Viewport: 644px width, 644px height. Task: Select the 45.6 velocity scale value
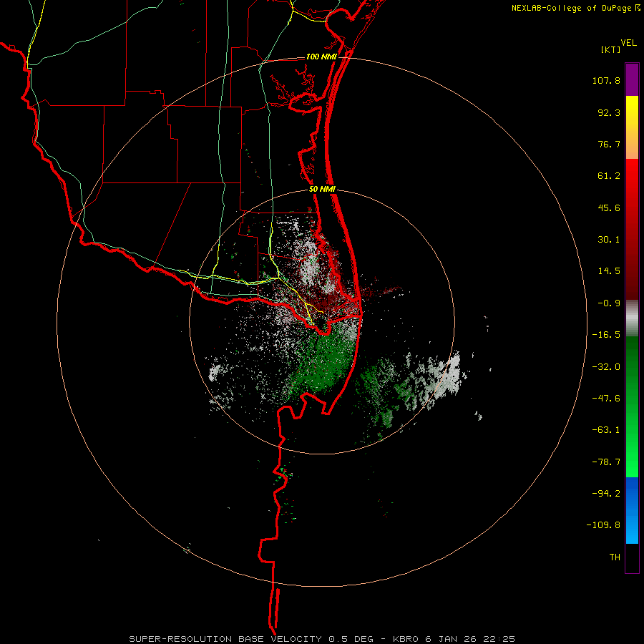[609, 208]
